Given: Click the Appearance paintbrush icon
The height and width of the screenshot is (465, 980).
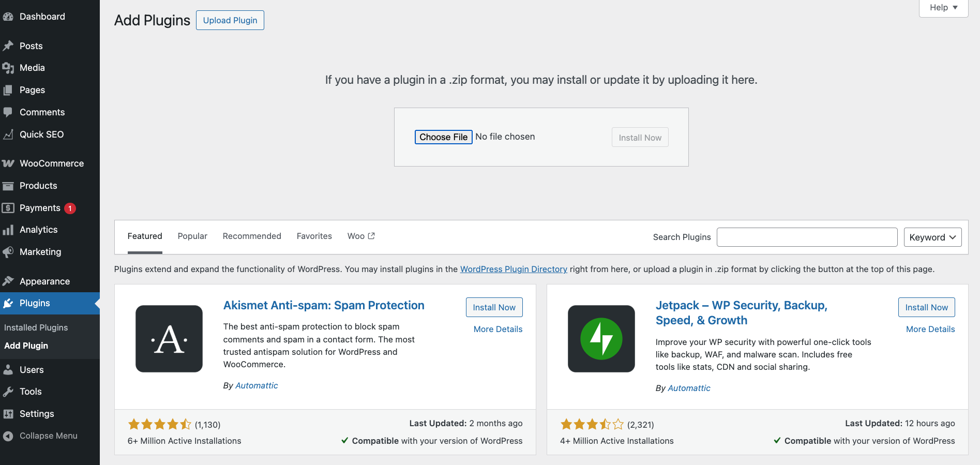Looking at the screenshot, I should [x=8, y=281].
